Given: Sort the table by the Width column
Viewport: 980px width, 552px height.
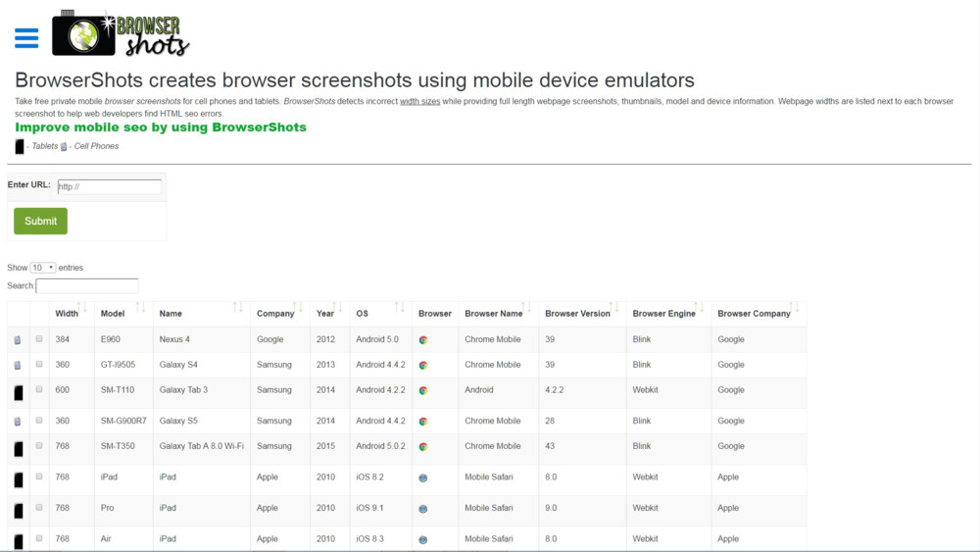Looking at the screenshot, I should point(72,313).
